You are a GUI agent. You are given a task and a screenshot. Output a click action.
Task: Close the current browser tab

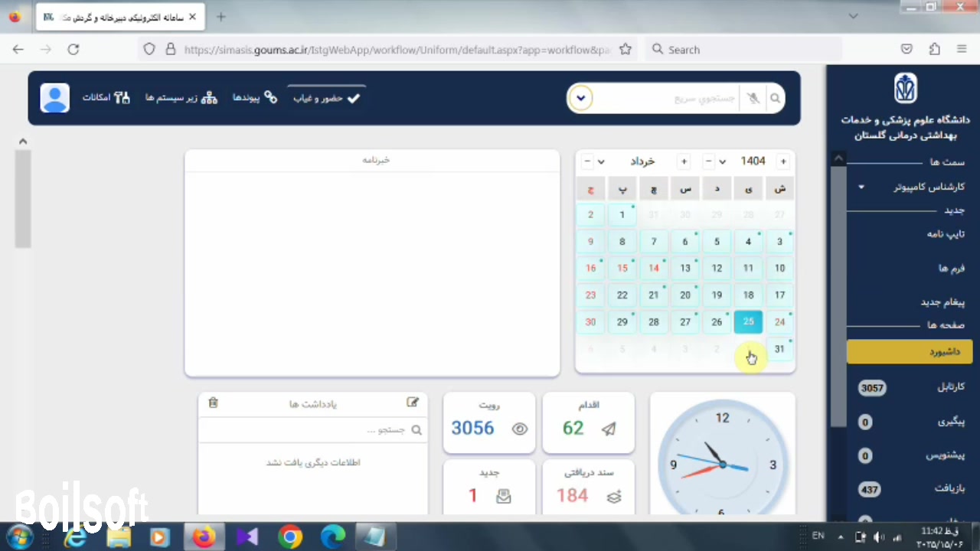coord(192,17)
